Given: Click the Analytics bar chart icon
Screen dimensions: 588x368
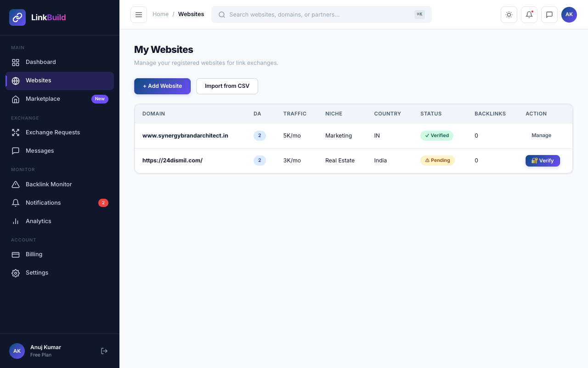Looking at the screenshot, I should pos(16,221).
